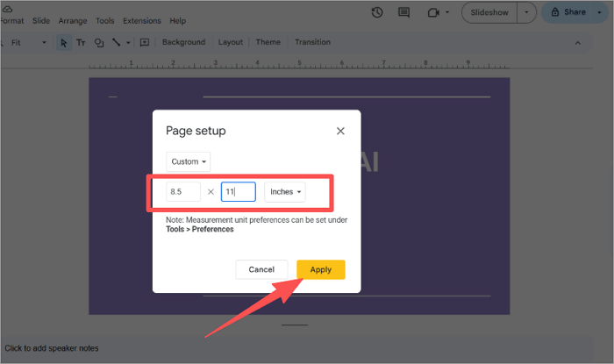Open the Arrange menu

pos(73,20)
